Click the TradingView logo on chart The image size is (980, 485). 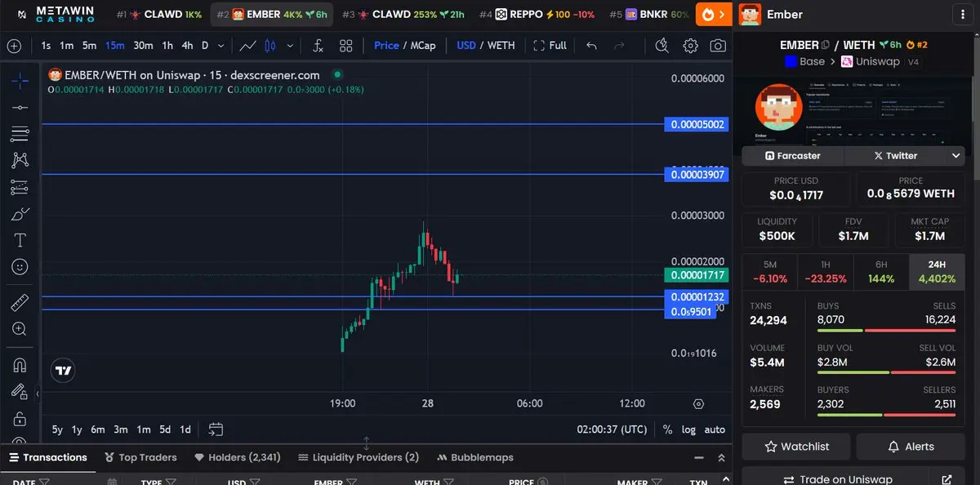pos(63,371)
